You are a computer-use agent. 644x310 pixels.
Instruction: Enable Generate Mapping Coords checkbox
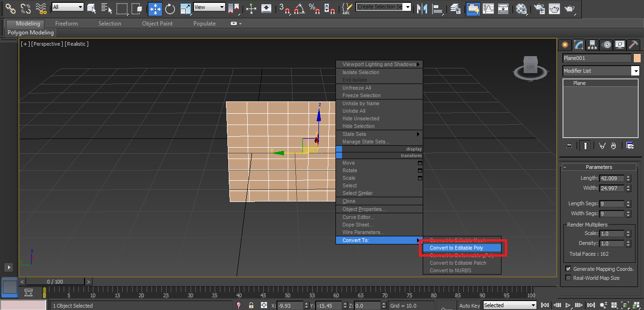568,269
